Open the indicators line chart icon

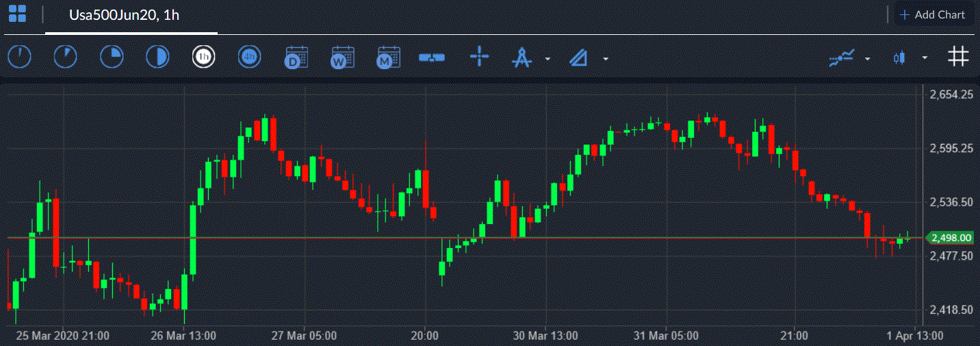(x=842, y=58)
